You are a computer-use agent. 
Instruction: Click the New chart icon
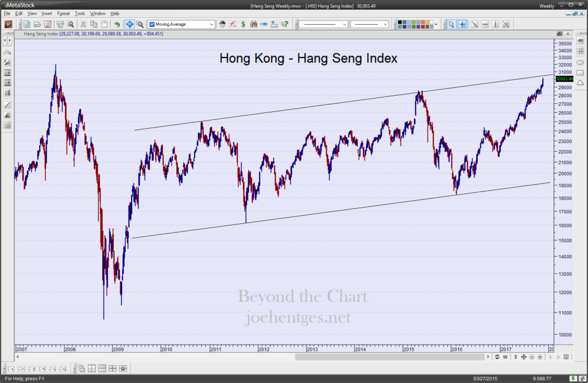tap(27, 24)
